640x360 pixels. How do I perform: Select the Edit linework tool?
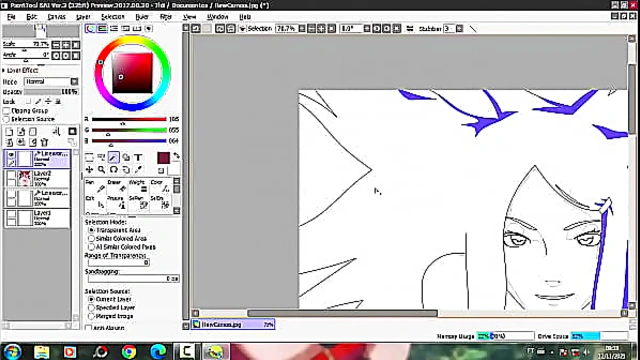[x=95, y=202]
